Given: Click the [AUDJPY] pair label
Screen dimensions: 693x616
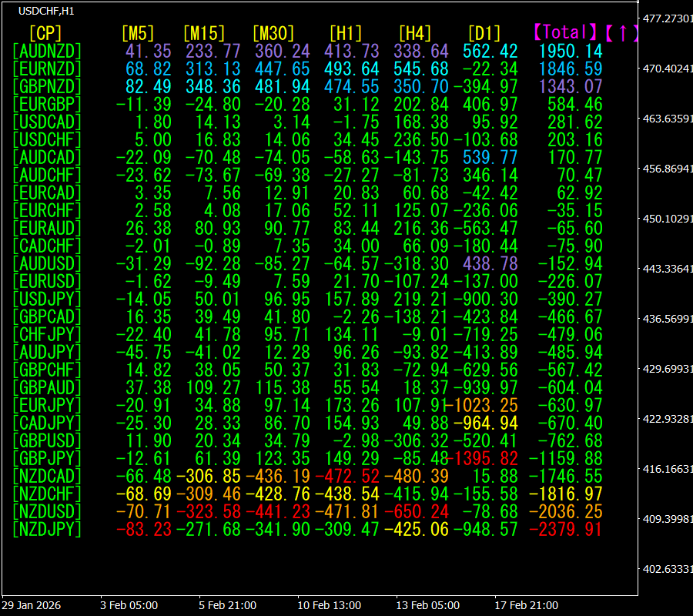Looking at the screenshot, I should [47, 352].
